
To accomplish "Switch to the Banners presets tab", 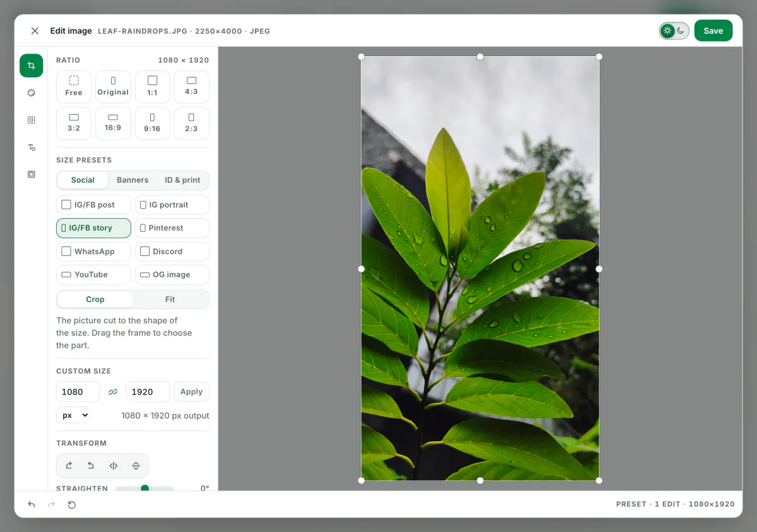I will [132, 180].
